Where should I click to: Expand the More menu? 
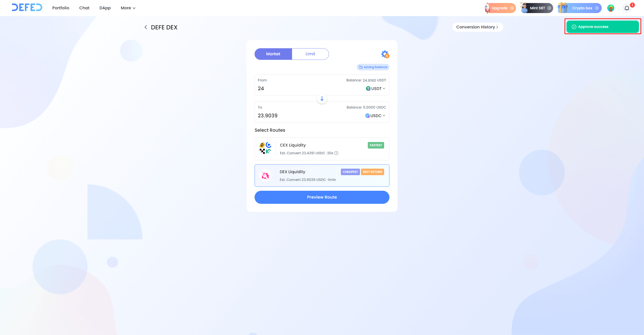coord(128,8)
